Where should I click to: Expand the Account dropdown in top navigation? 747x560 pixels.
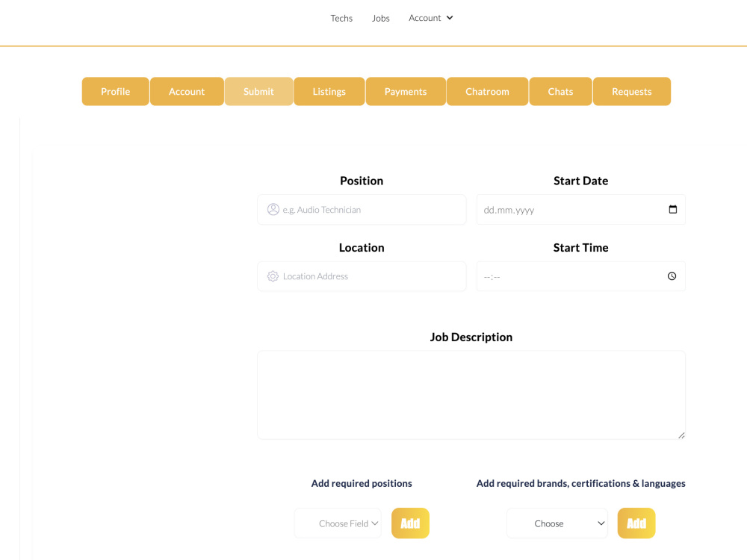click(431, 18)
